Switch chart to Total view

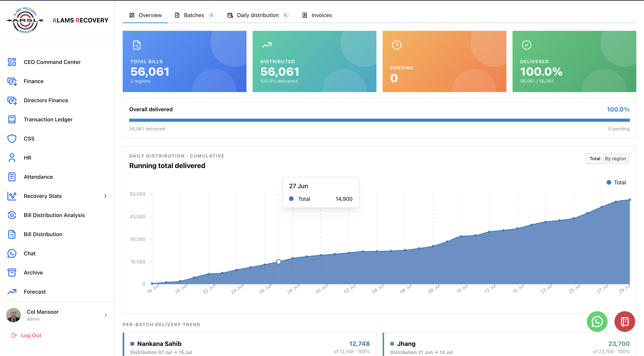pyautogui.click(x=595, y=158)
